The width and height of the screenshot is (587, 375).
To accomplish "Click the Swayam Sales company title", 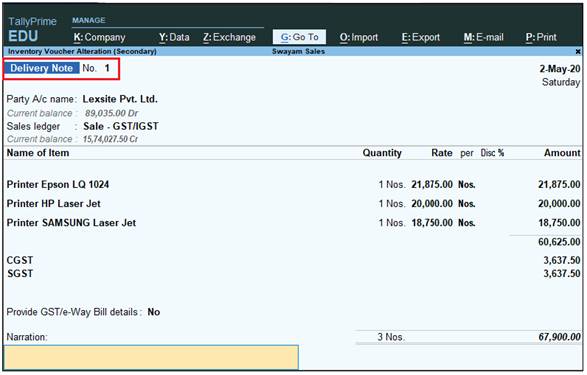I will tap(298, 51).
